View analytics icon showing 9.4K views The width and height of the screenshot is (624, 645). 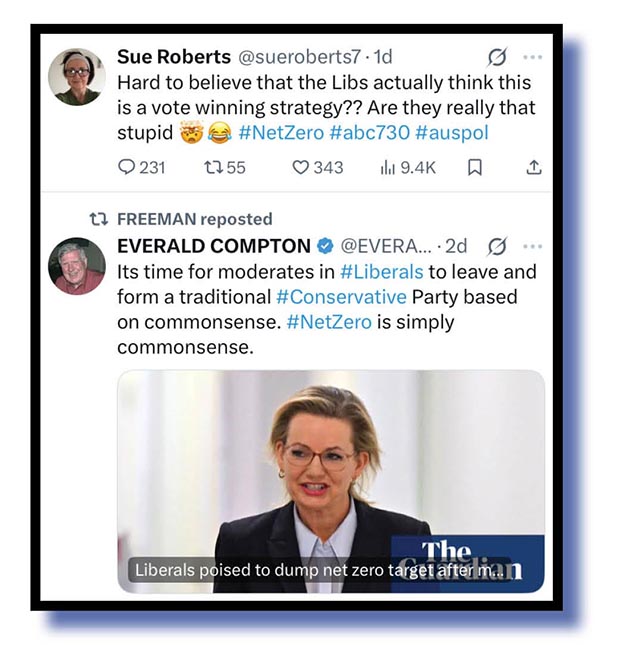pos(387,167)
